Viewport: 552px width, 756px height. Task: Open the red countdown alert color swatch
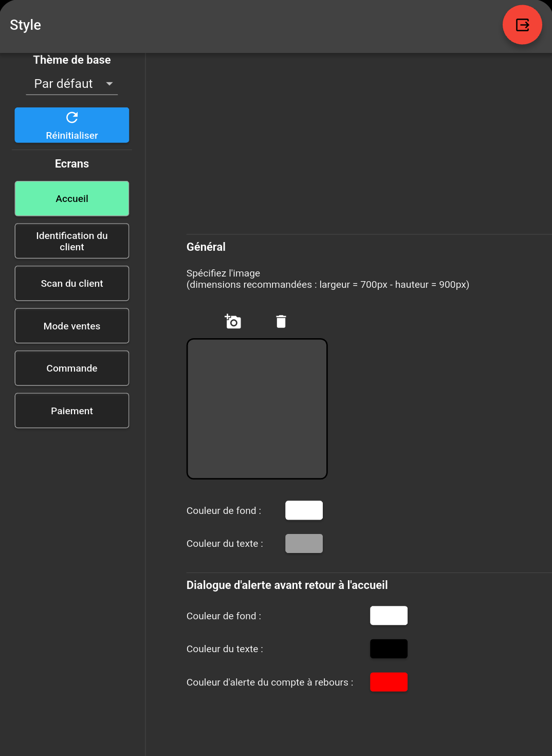click(389, 682)
